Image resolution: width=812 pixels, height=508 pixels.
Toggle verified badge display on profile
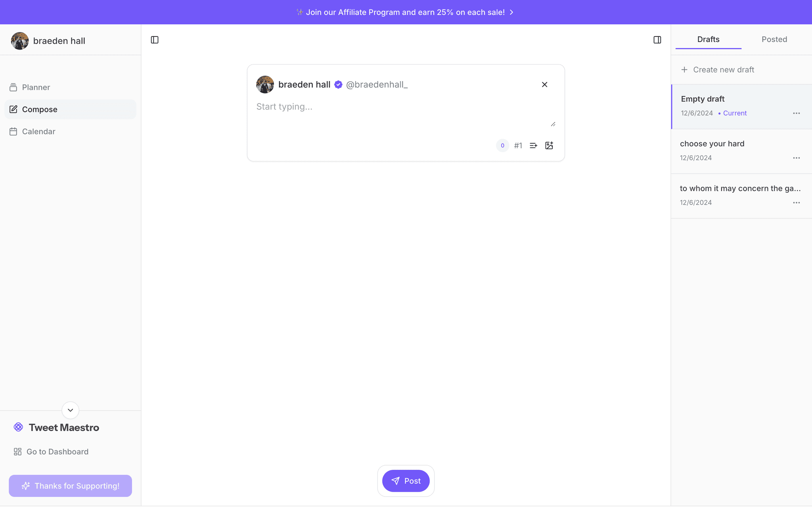click(x=338, y=84)
